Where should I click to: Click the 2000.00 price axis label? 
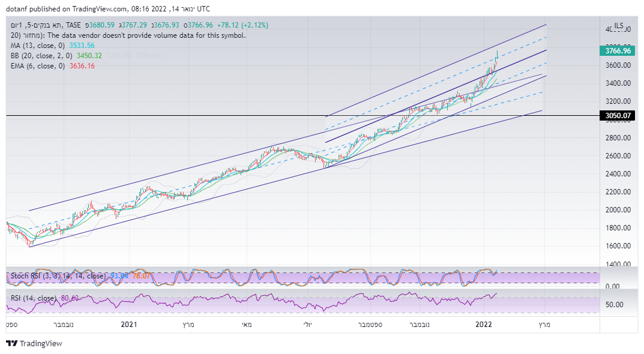(x=618, y=210)
